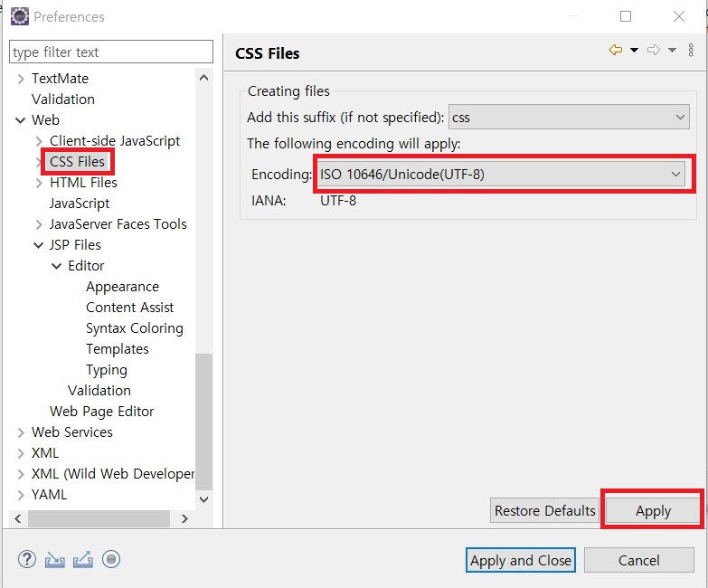Click tree scrollbar up arrow

pos(204,78)
